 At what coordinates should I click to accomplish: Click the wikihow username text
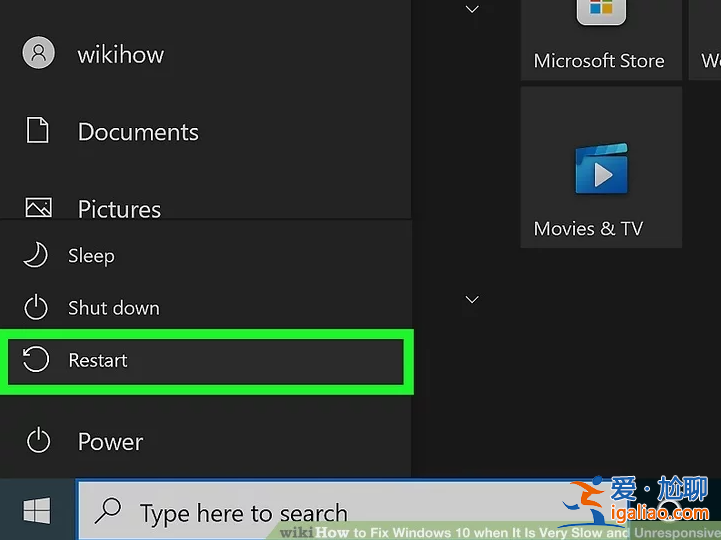point(120,55)
